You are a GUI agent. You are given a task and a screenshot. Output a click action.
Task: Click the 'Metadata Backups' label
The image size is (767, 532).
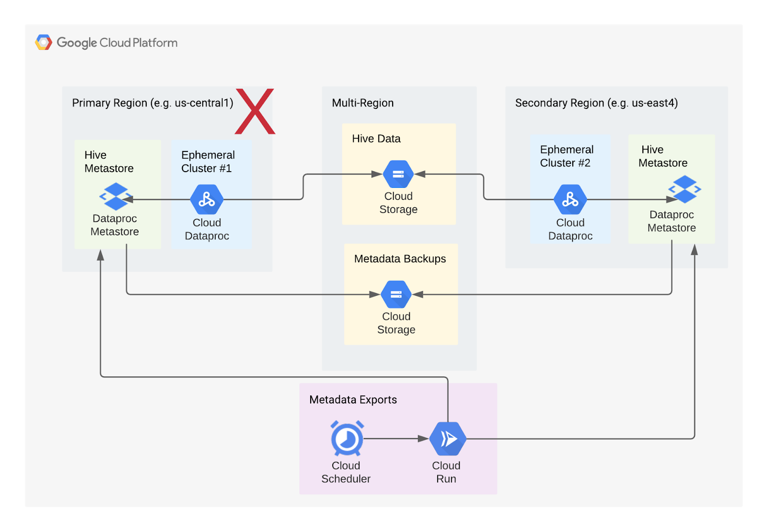pos(400,259)
